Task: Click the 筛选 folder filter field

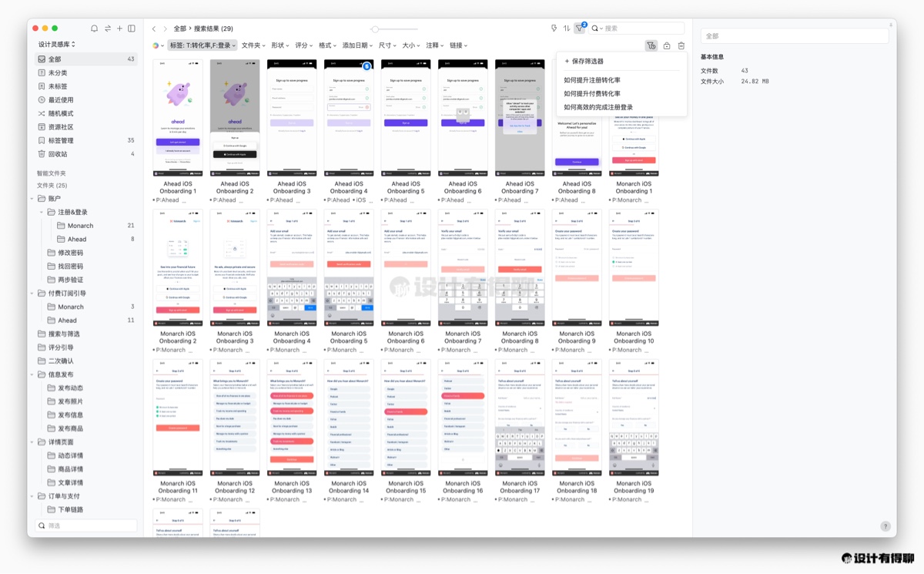Action: tap(87, 525)
